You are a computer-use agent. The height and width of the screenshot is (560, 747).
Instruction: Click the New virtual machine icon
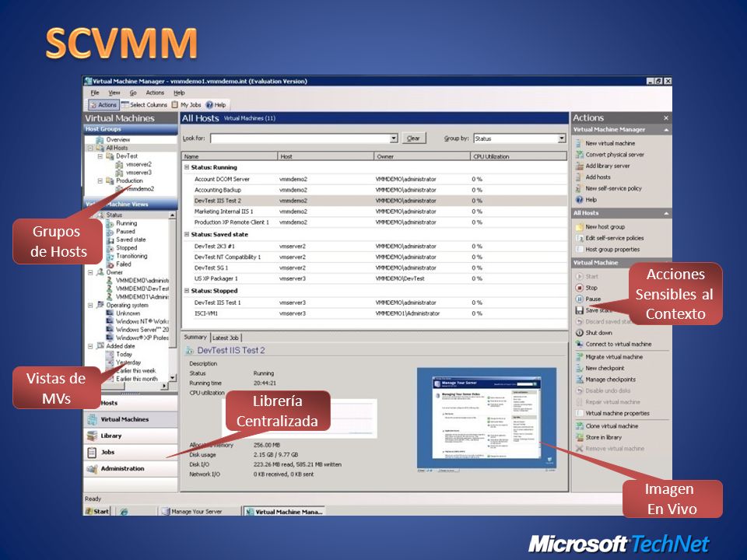[579, 143]
